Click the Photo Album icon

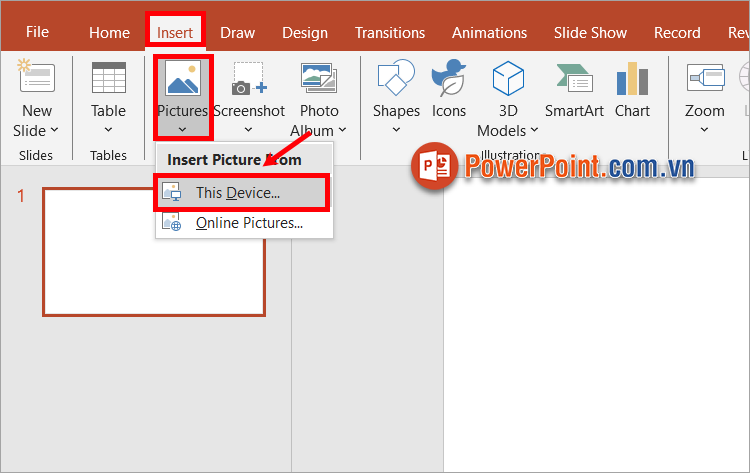tap(319, 78)
